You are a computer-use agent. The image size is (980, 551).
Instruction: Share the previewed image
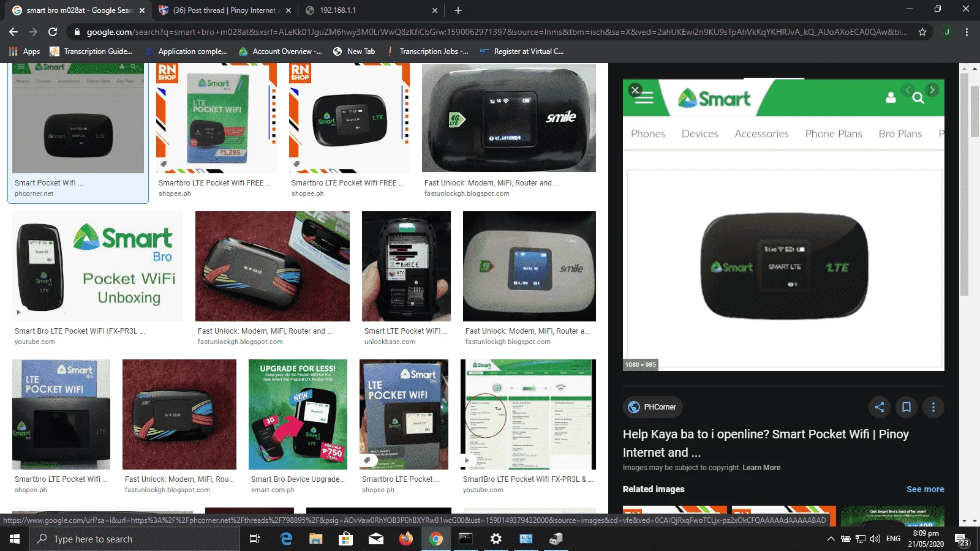pos(880,407)
